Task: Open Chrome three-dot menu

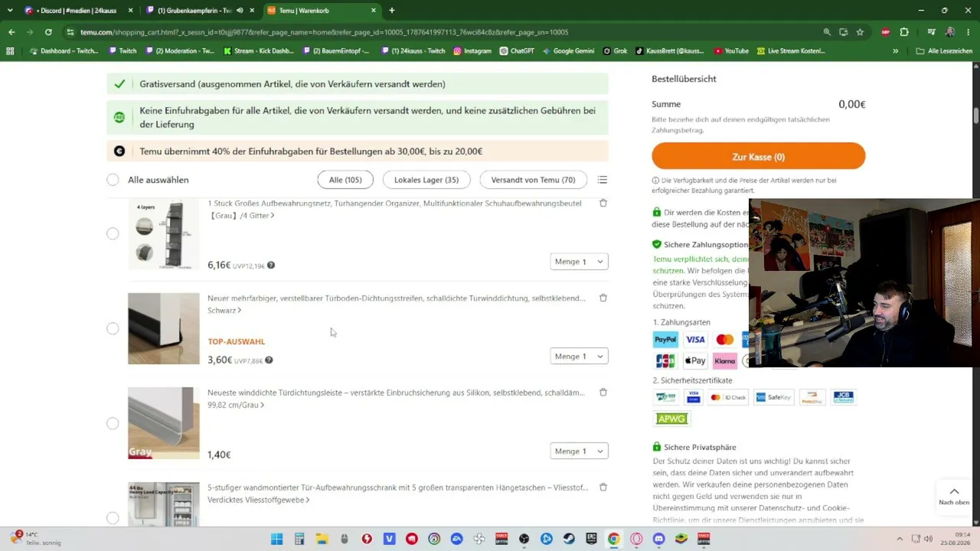Action: click(x=968, y=32)
